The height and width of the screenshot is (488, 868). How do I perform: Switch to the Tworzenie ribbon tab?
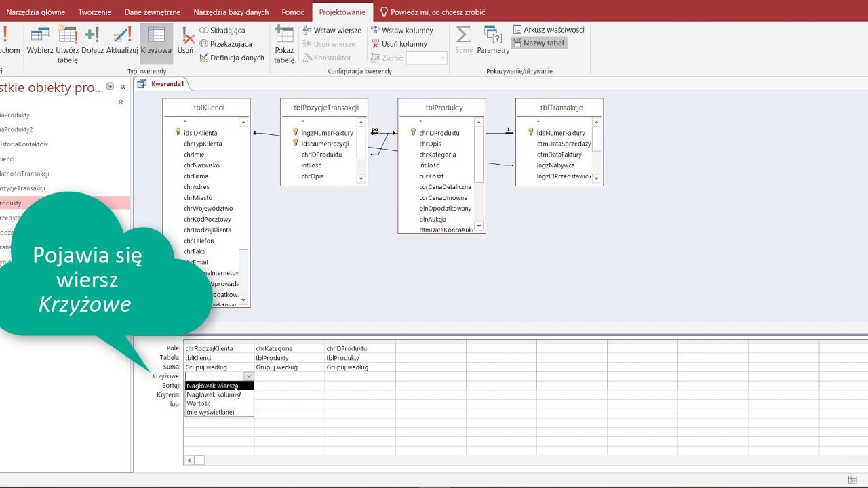(95, 12)
